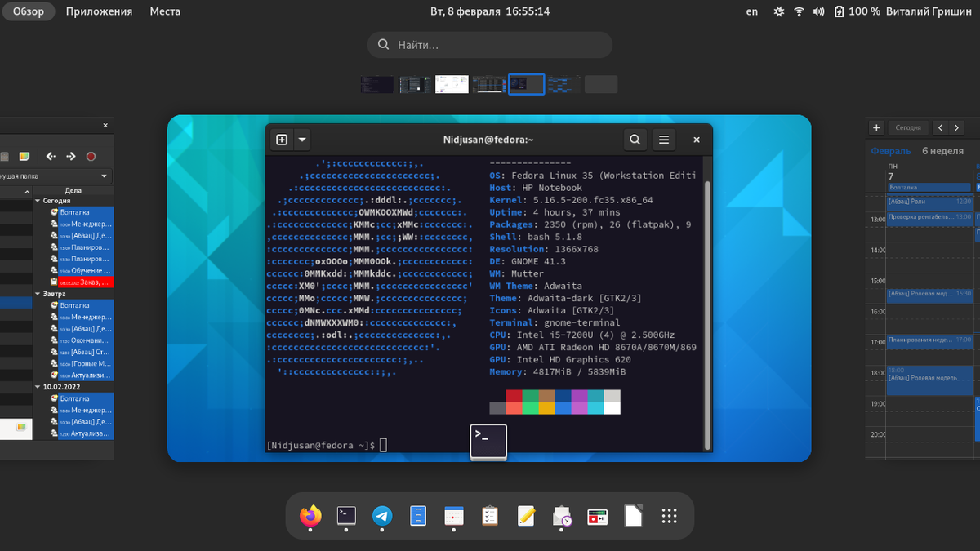Click the battery 100 % indicator
Viewport: 980px width, 551px height.
(x=857, y=11)
